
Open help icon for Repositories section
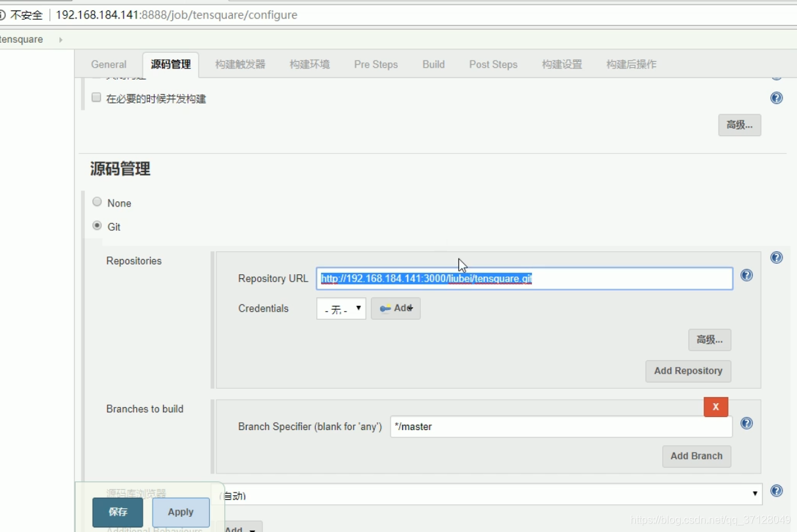(776, 257)
